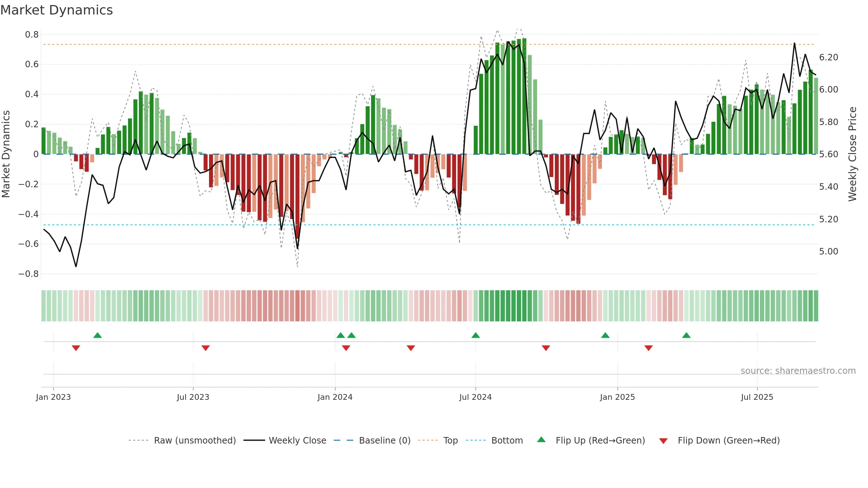Click the first green flip-up marker after Jan 2023
This screenshot has height=488, width=868.
tap(98, 335)
